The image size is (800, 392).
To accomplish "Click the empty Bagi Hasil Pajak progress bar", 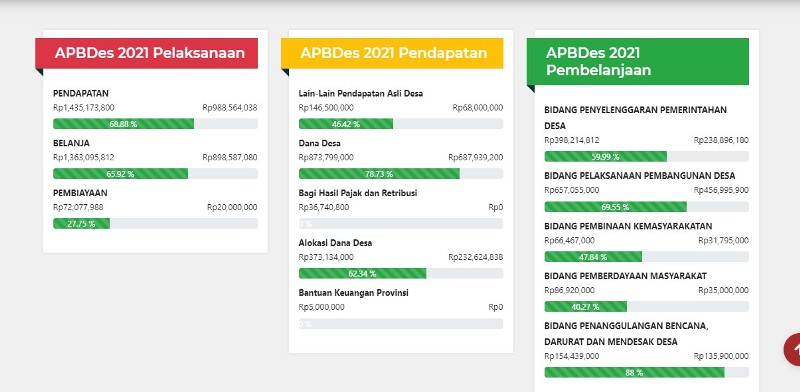I will [x=401, y=224].
